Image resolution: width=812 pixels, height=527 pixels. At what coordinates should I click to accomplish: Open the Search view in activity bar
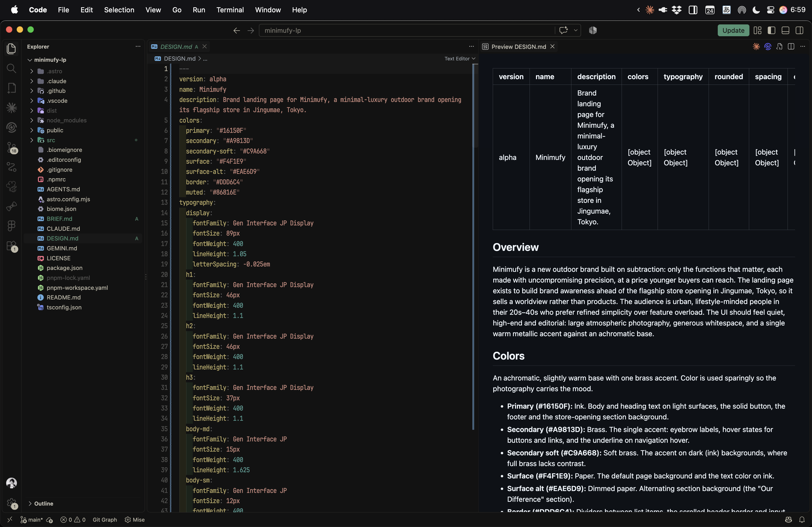point(11,68)
